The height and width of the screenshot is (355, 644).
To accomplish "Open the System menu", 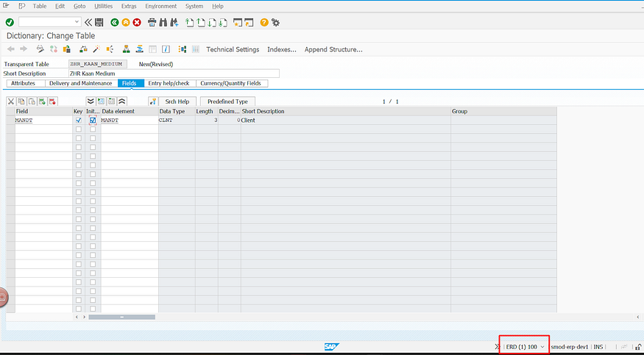I will click(194, 6).
